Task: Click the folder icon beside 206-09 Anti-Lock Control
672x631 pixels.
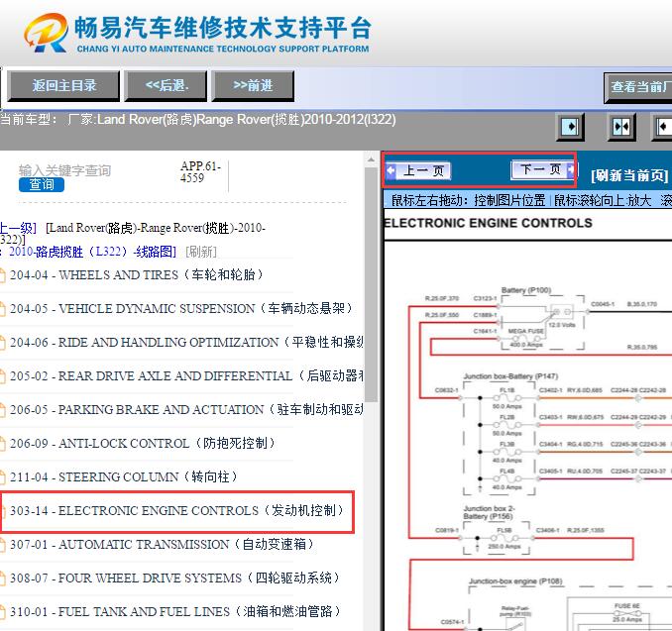Action: (3, 444)
